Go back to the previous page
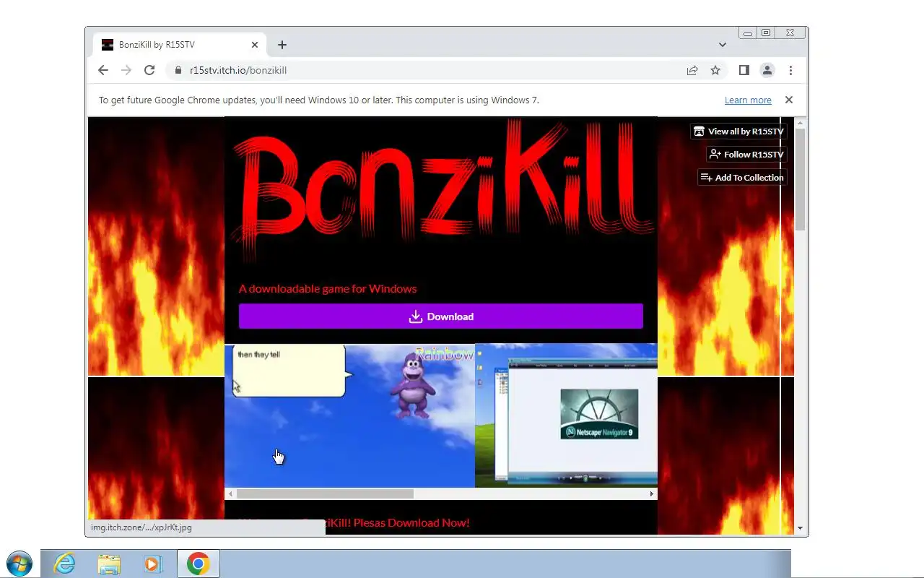Image resolution: width=924 pixels, height=578 pixels. point(103,70)
